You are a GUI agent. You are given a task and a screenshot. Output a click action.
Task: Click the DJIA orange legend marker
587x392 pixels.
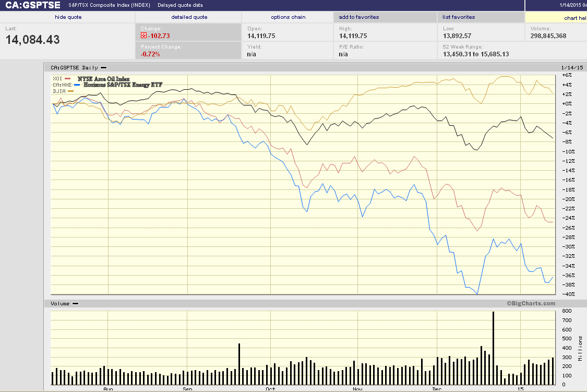(x=71, y=91)
